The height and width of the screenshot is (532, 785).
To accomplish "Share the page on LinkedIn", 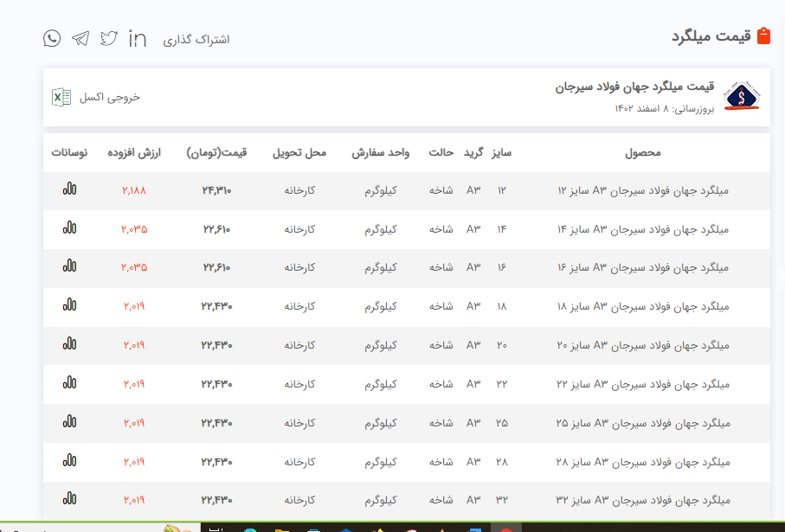I will tap(137, 38).
